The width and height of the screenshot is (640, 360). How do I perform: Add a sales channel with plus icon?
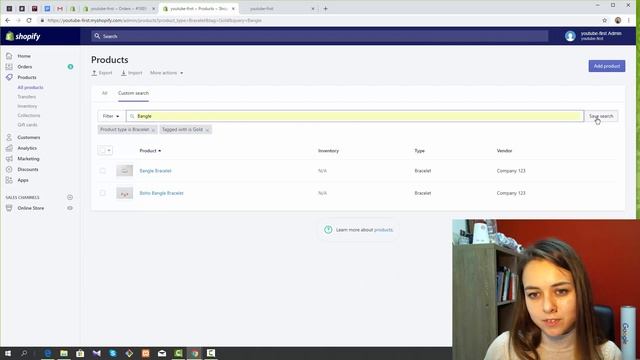tap(70, 198)
